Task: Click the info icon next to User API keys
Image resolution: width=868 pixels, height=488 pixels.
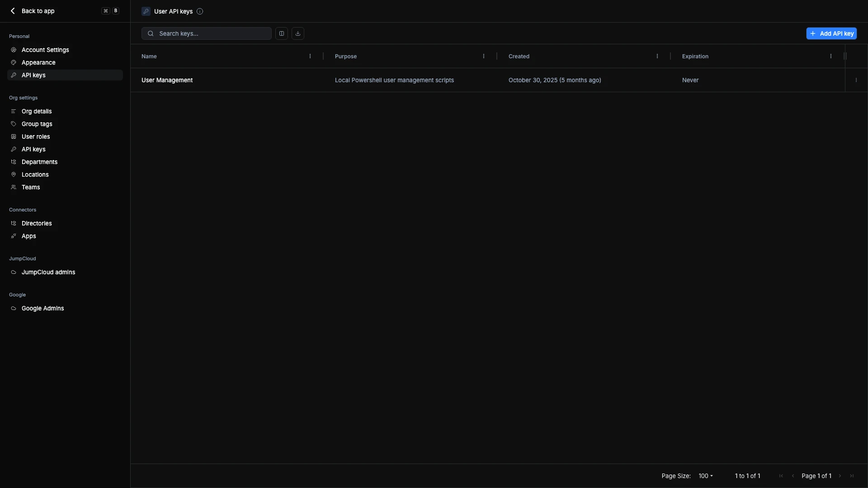Action: (200, 11)
